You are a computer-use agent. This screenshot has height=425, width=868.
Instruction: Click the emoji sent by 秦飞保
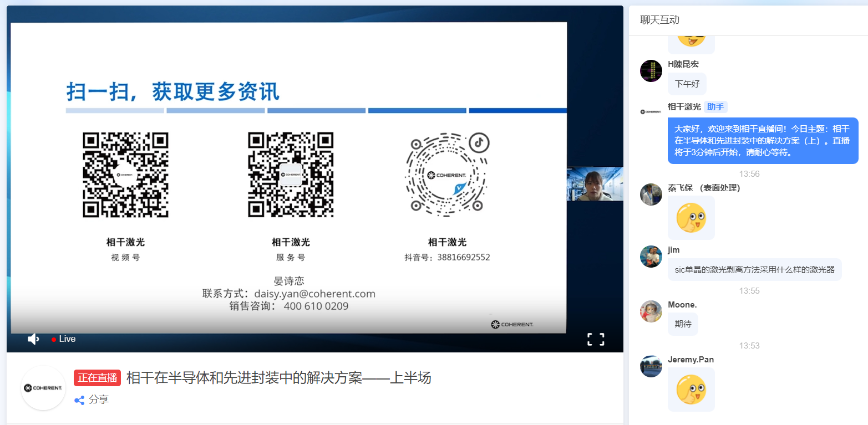point(691,218)
